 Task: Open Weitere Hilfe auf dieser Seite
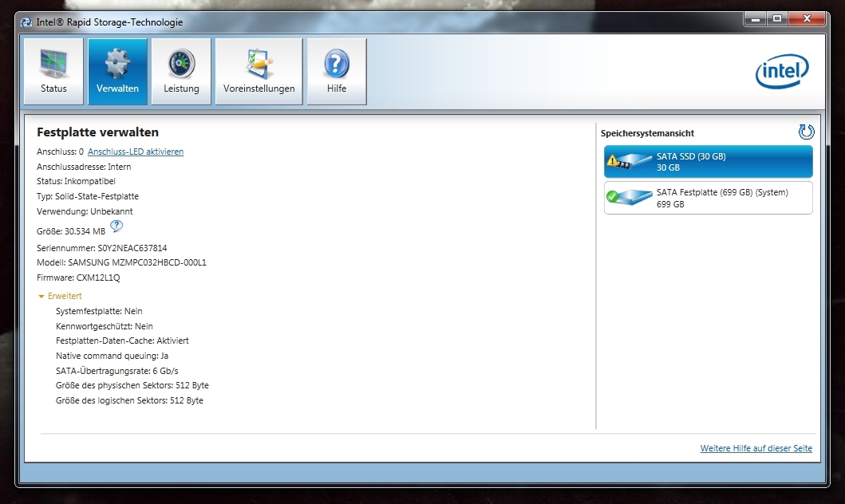tap(756, 448)
